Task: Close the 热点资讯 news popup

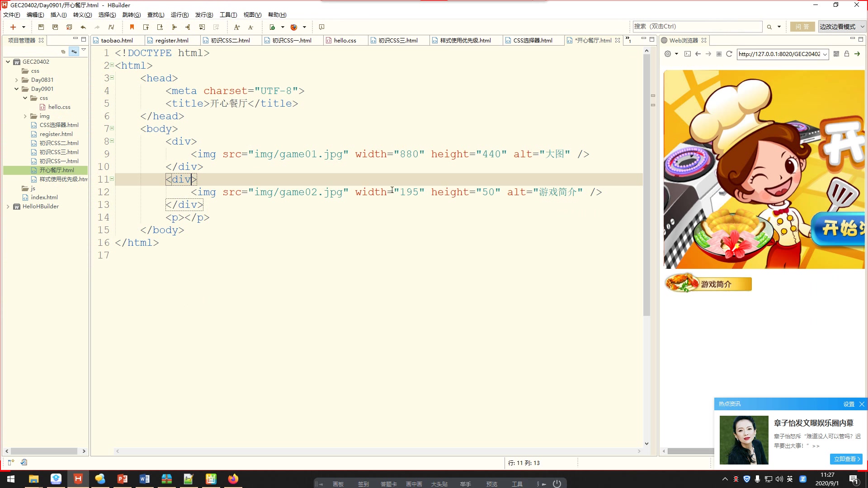Action: tap(862, 404)
